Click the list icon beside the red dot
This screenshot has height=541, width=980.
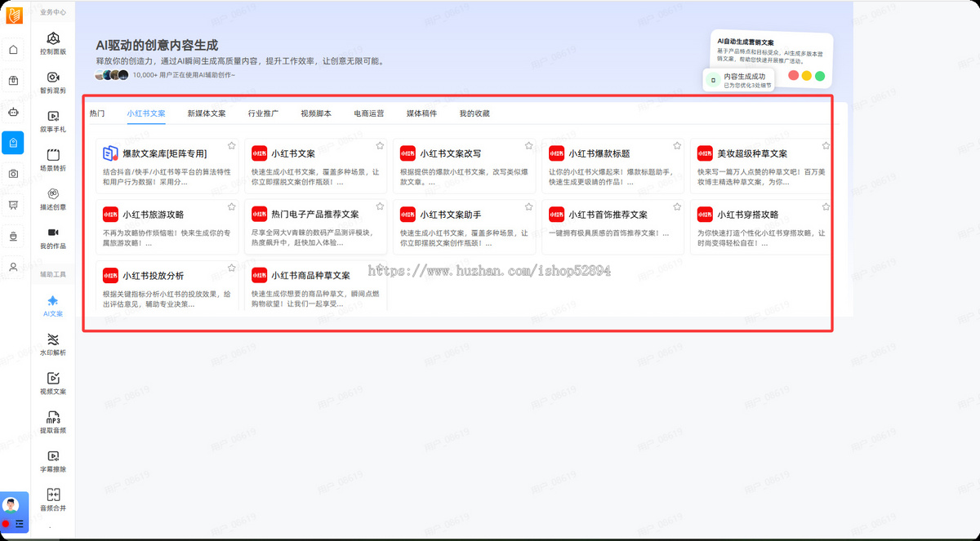(x=19, y=523)
